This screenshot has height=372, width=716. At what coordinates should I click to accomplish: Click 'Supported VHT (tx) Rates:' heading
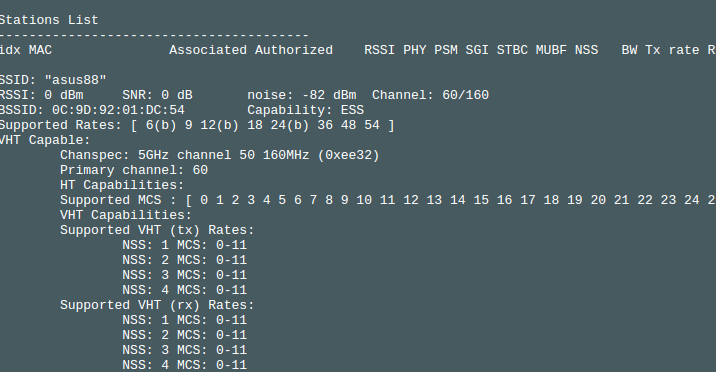[x=157, y=230]
